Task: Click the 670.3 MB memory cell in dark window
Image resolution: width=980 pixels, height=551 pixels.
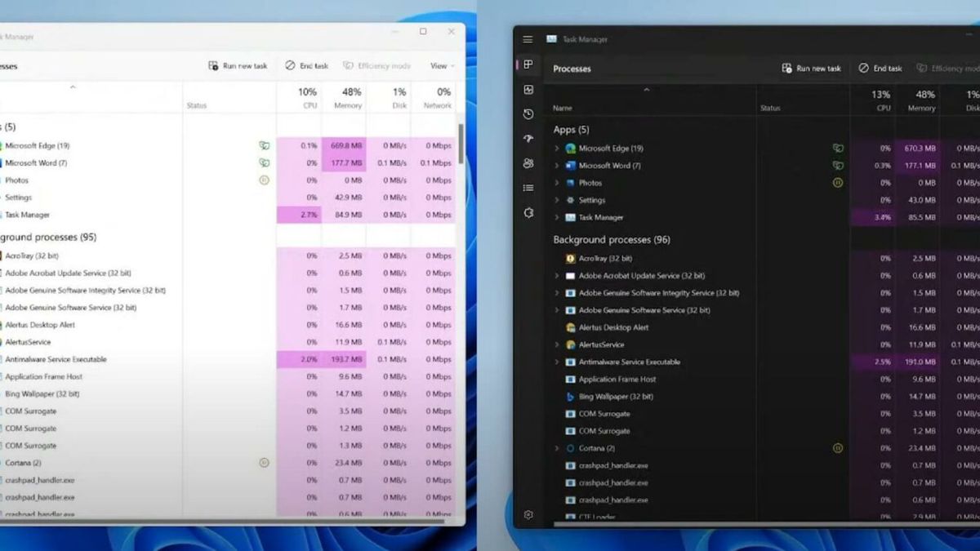Action: tap(916, 149)
